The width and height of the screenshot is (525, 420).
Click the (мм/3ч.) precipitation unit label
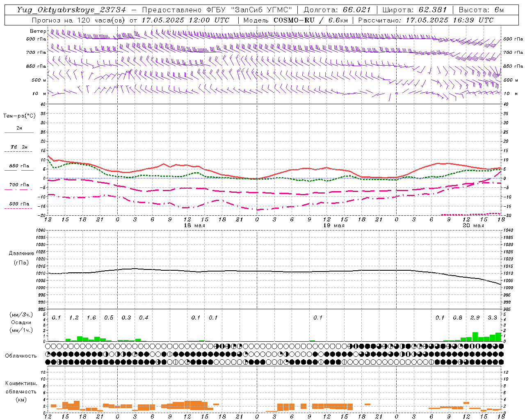[21, 315]
